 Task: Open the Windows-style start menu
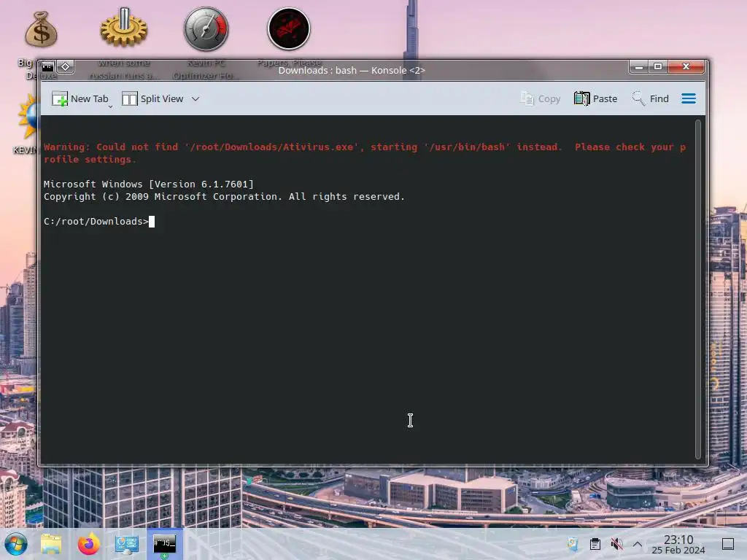pos(16,544)
